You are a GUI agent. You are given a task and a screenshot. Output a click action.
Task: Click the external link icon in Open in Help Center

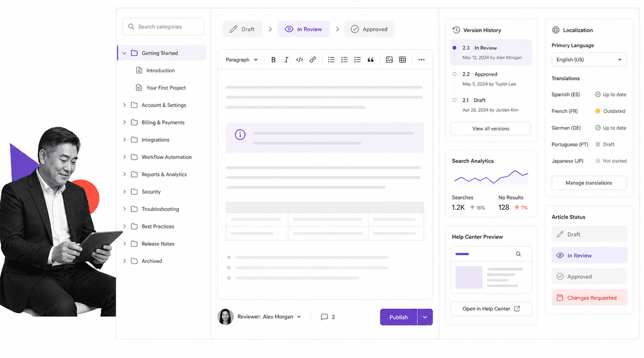pos(517,309)
